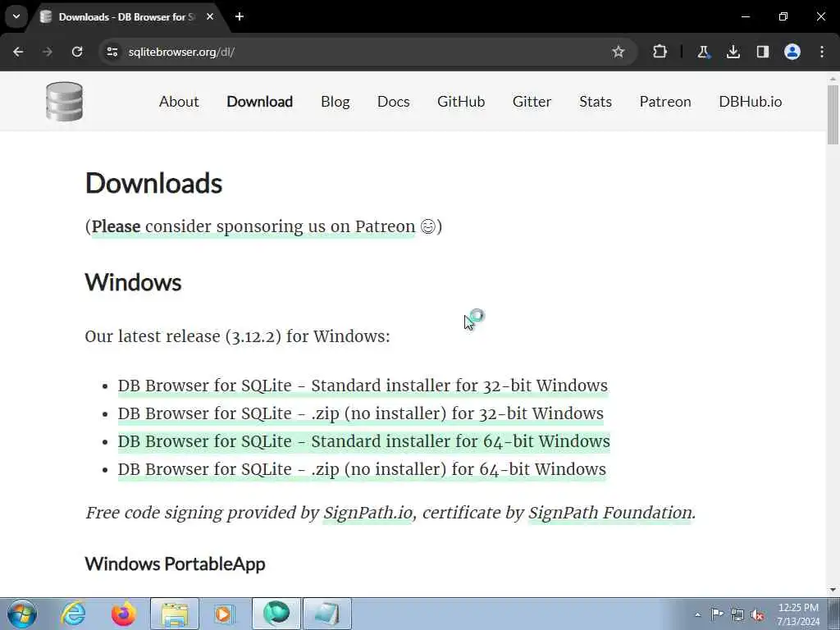The image size is (840, 630).
Task: Launch Internet Explorer from taskbar
Action: 73,614
